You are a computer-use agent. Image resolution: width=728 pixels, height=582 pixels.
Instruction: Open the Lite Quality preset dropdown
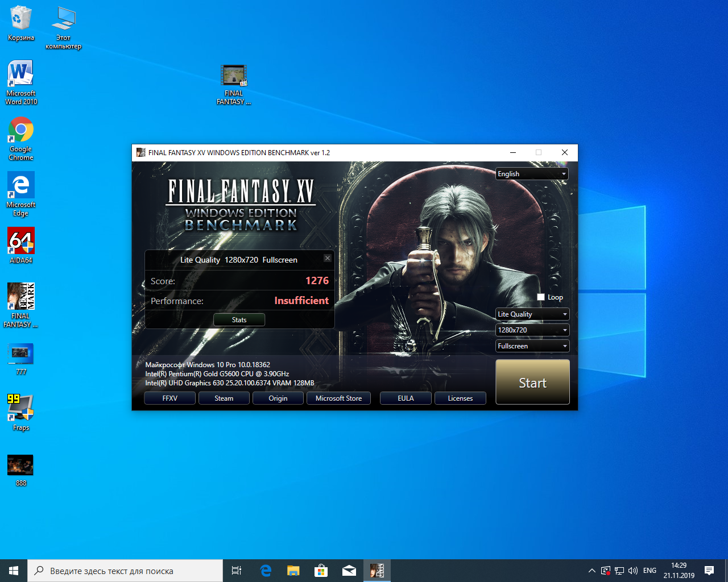[532, 314]
